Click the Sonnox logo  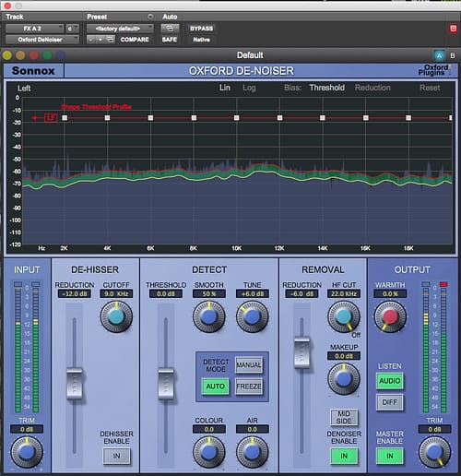coord(33,71)
